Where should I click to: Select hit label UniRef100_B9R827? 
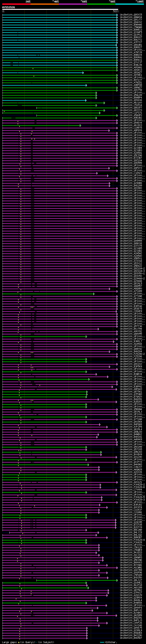tap(131, 48)
